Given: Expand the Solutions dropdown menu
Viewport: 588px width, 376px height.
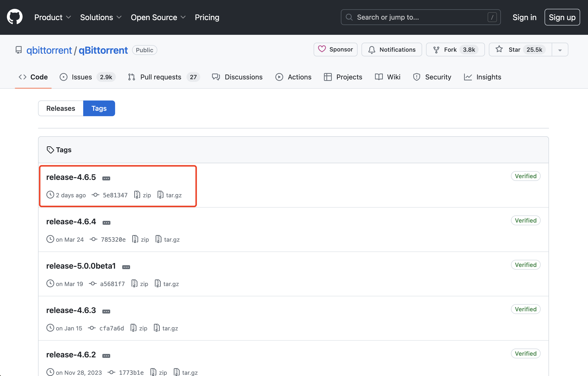Looking at the screenshot, I should (x=101, y=17).
